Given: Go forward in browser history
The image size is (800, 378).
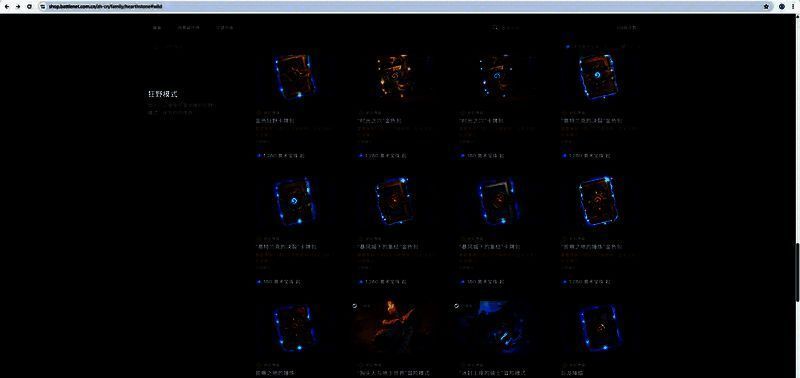Looking at the screenshot, I should 18,7.
